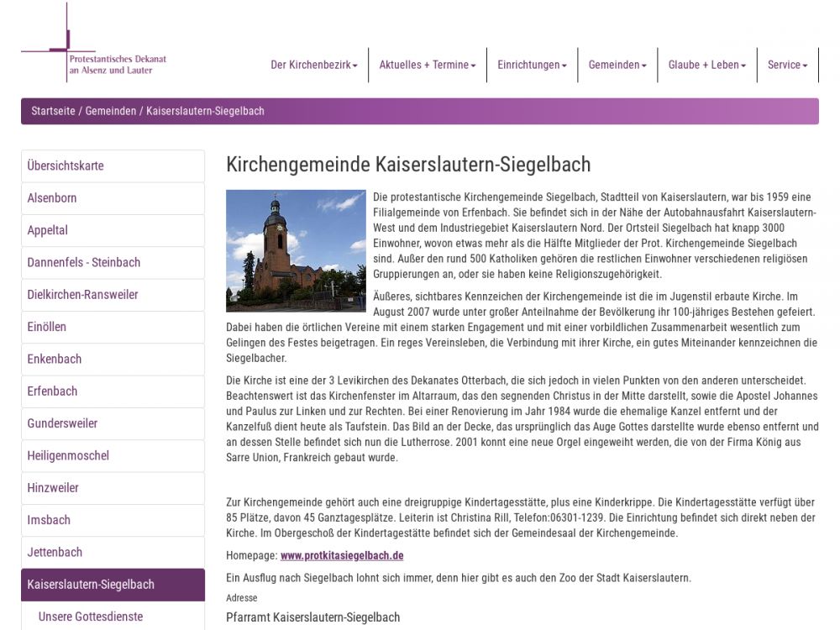840x630 pixels.
Task: Select Dielkirchen-Ransweiler from the sidebar
Action: [82, 295]
